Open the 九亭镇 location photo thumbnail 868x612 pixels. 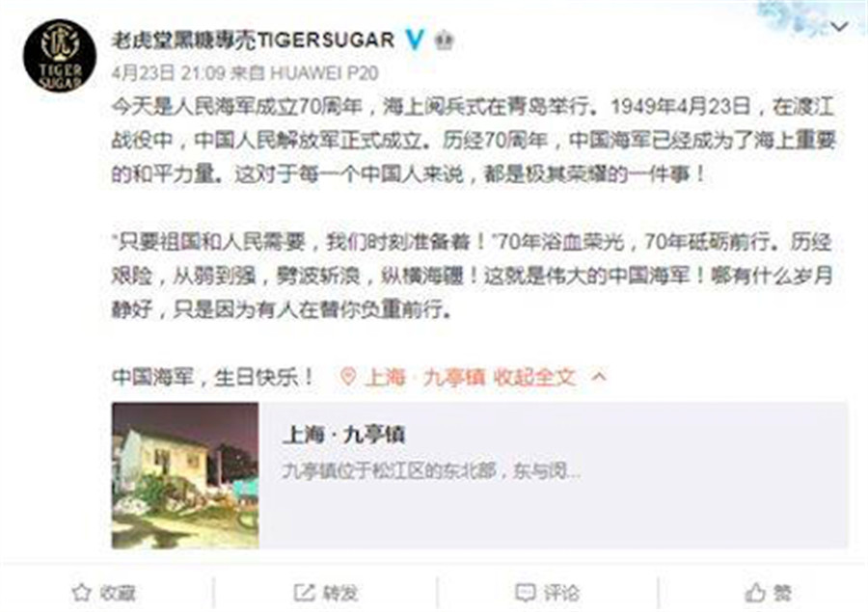pos(185,475)
